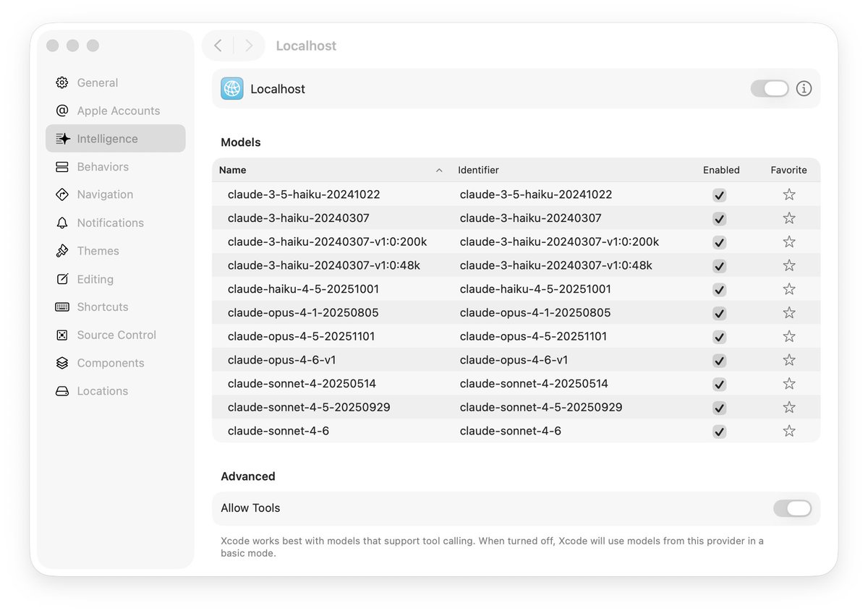The image size is (868, 613).
Task: Open Apple Accounts at-sign icon
Action: pyautogui.click(x=62, y=111)
